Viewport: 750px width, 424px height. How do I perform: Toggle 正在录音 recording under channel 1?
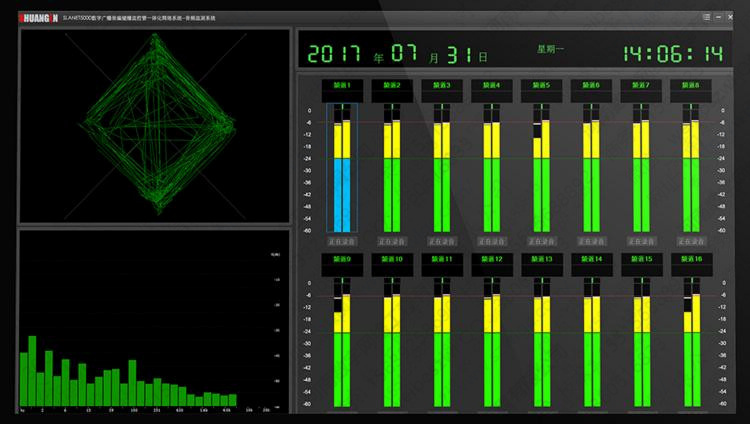point(341,241)
